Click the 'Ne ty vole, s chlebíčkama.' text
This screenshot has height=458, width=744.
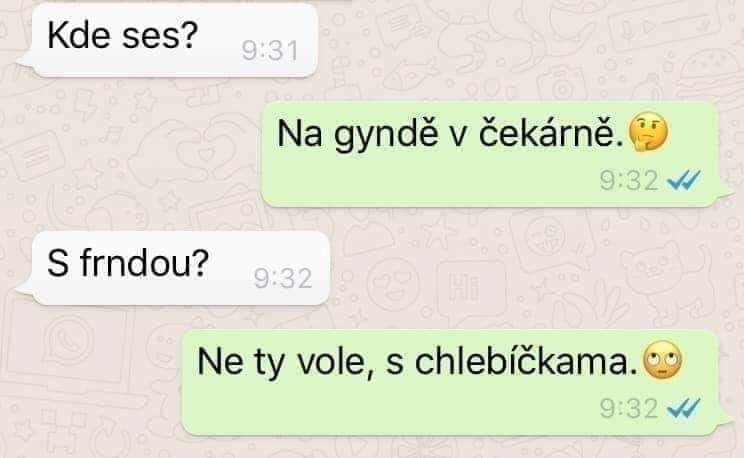[x=418, y=362]
